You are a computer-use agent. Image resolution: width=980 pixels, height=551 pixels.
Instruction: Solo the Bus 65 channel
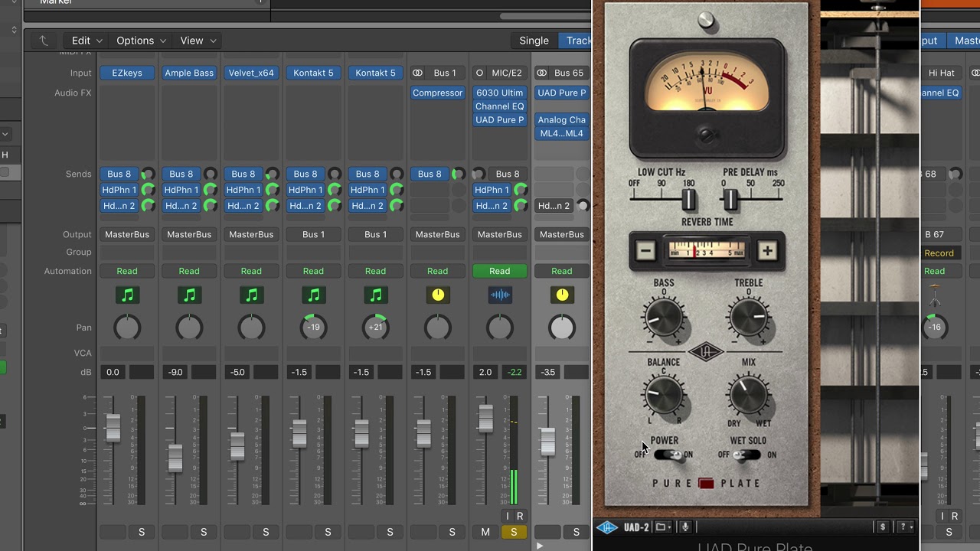coord(576,532)
